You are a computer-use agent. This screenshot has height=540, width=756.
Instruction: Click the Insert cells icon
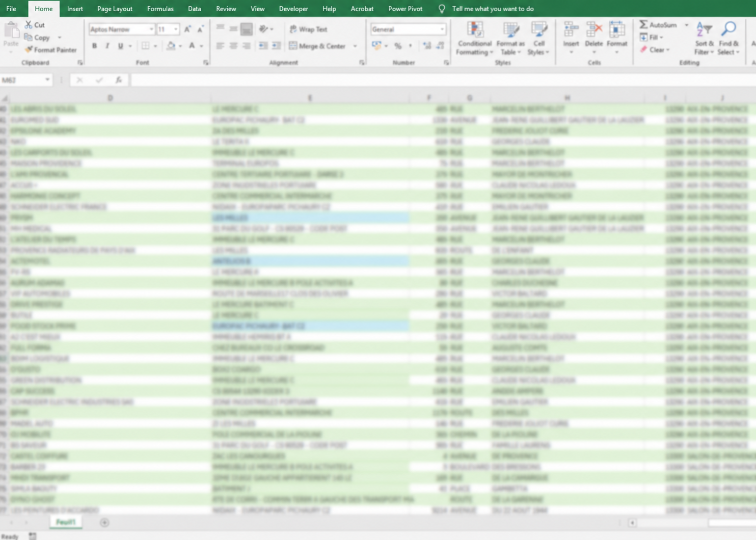click(571, 31)
